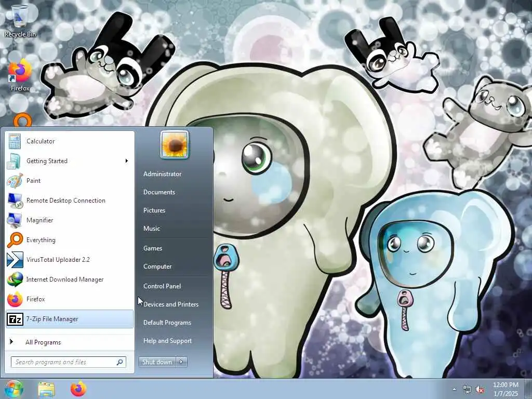This screenshot has width=532, height=399.
Task: Expand the Getting Started submenu arrow
Action: coord(127,161)
